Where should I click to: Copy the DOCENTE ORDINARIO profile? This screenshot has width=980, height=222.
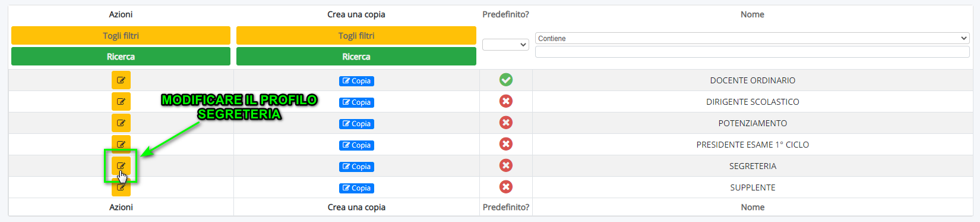pos(356,81)
